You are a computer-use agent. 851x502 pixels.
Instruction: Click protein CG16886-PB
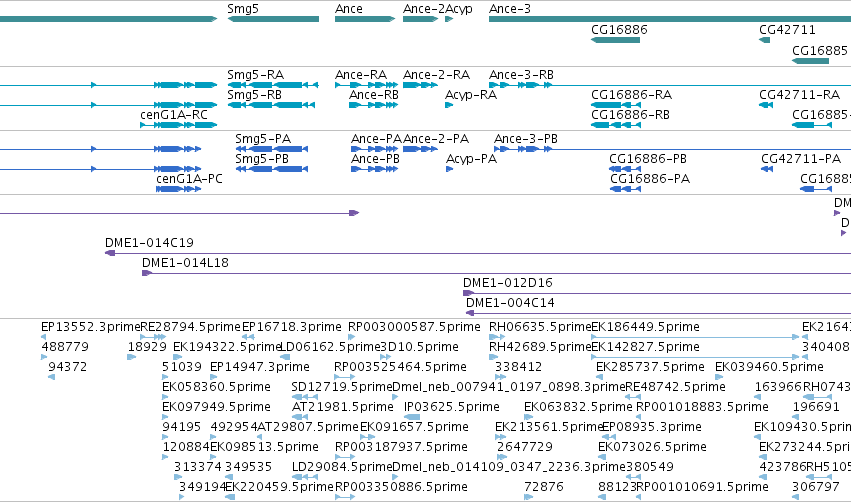tap(647, 159)
